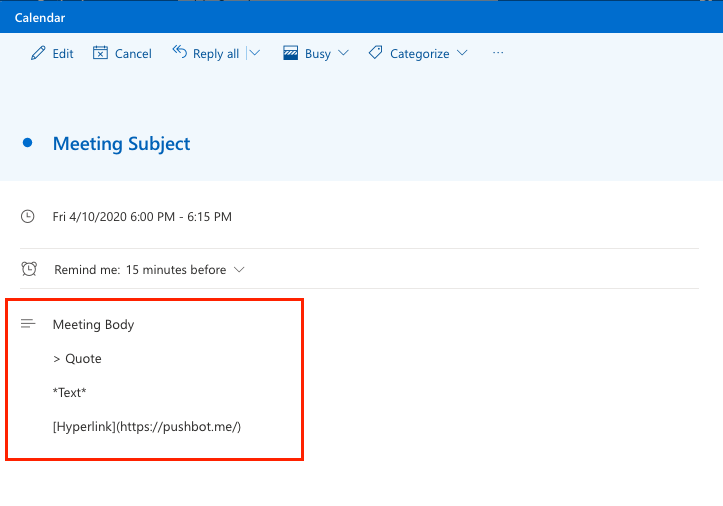The image size is (723, 506).
Task: Click the Reply all arrows icon
Action: click(x=179, y=52)
